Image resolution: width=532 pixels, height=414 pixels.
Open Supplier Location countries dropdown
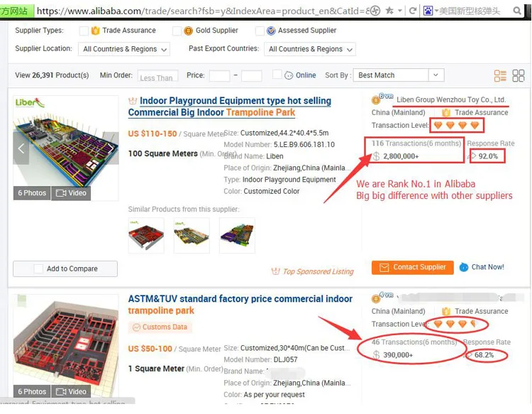point(124,49)
